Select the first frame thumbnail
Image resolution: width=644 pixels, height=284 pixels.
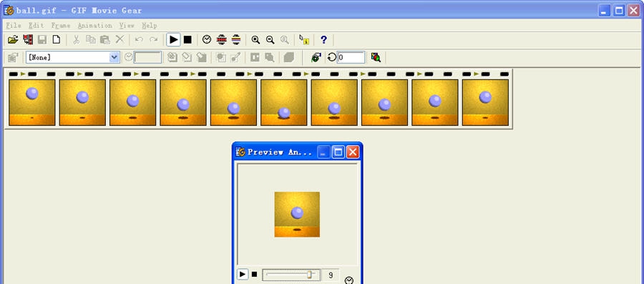pyautogui.click(x=32, y=102)
